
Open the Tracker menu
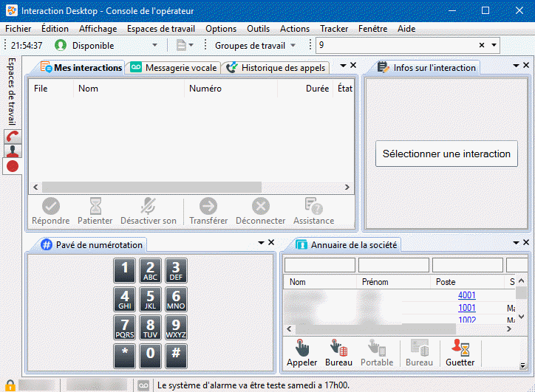[x=334, y=29]
